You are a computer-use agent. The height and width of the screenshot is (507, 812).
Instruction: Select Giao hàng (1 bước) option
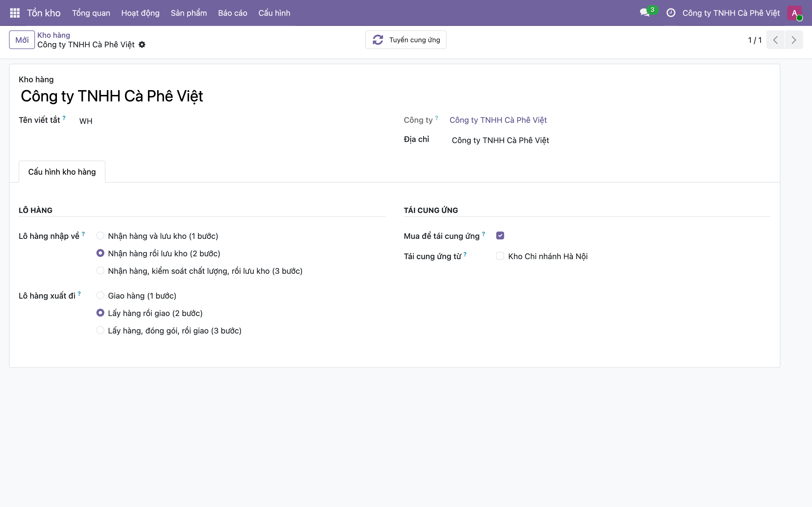pyautogui.click(x=100, y=295)
